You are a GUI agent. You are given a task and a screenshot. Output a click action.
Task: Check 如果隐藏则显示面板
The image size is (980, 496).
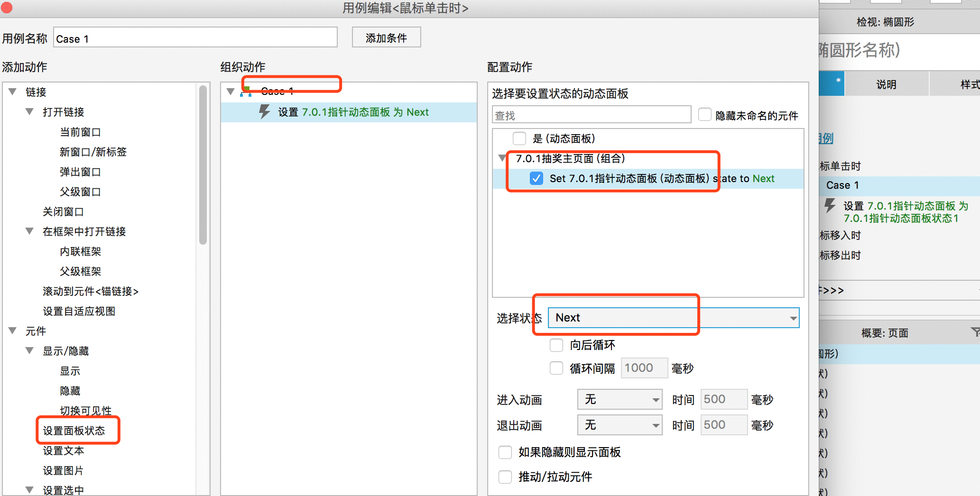[x=505, y=452]
